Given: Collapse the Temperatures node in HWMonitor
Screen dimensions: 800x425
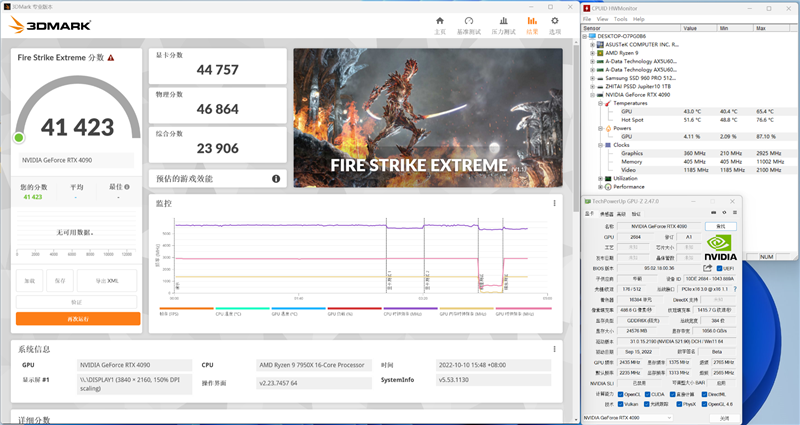Looking at the screenshot, I should (x=601, y=103).
